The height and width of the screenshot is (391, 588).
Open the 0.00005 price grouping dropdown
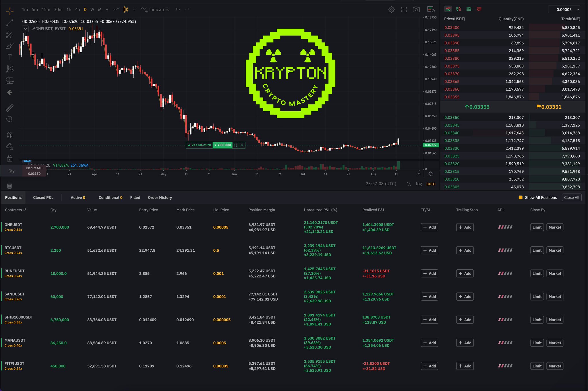(564, 9)
